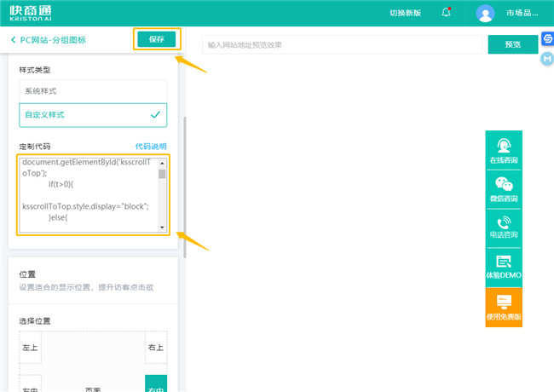Select the 系统样式 style type
The image size is (554, 392).
click(93, 90)
